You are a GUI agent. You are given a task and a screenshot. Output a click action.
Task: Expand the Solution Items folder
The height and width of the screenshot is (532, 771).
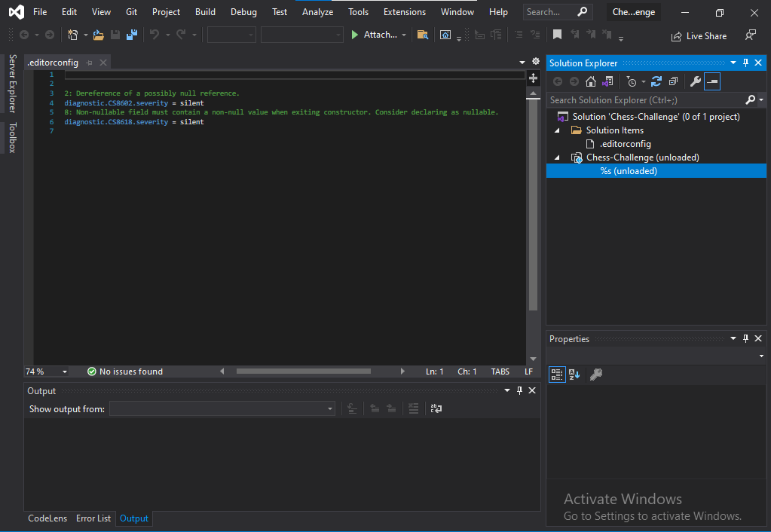pos(557,130)
